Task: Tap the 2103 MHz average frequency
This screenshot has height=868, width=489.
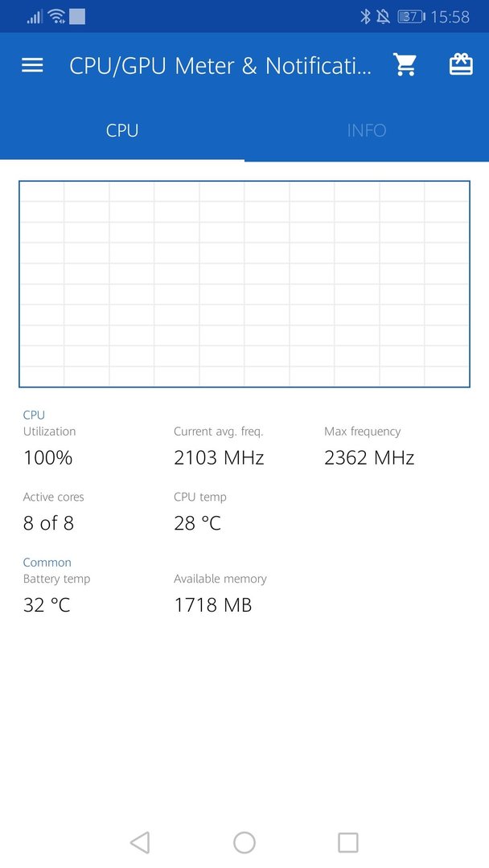Action: pyautogui.click(x=219, y=458)
